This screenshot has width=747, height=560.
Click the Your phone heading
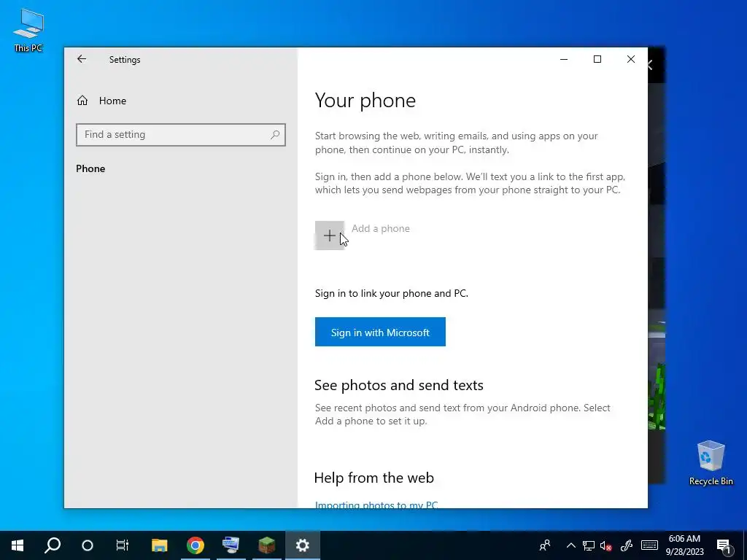click(365, 101)
